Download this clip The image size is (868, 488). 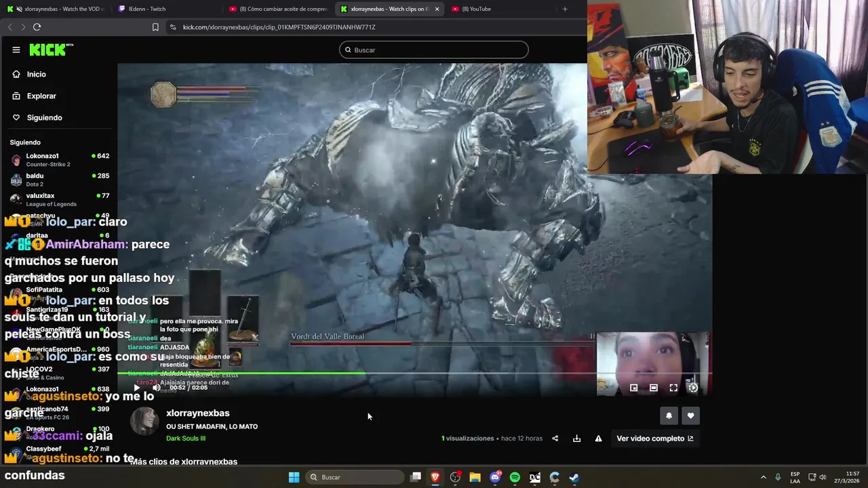click(576, 439)
